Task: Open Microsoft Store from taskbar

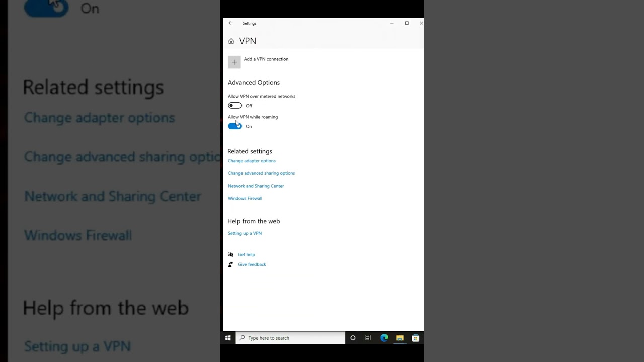Action: click(416, 338)
